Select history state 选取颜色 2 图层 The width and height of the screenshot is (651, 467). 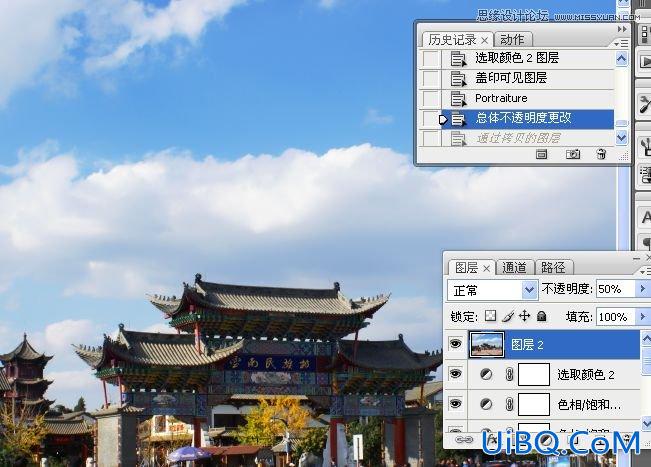528,59
